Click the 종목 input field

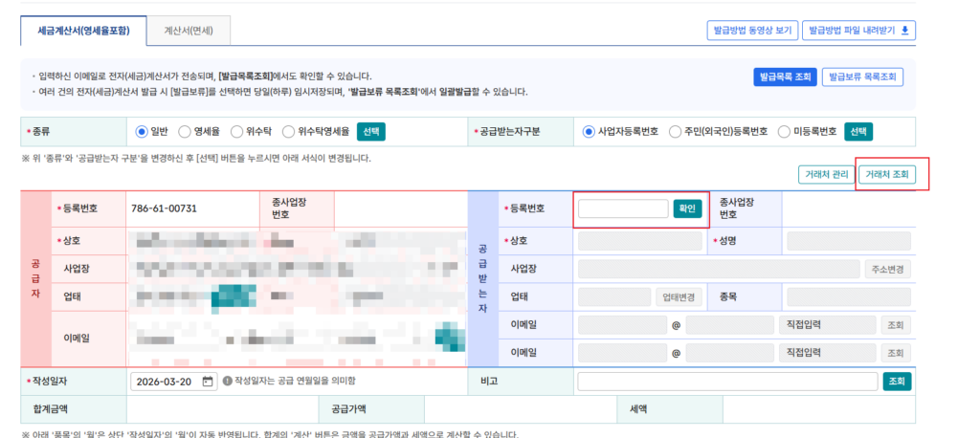tap(849, 297)
